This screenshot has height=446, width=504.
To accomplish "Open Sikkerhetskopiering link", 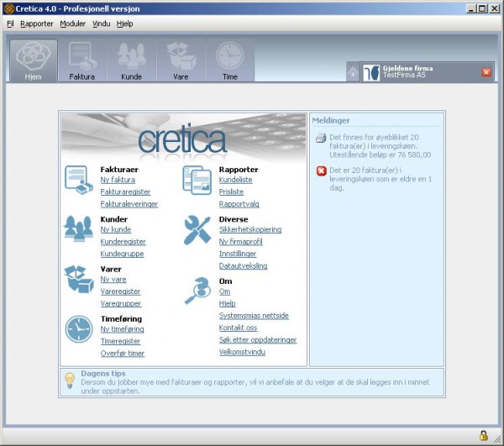I will click(250, 230).
